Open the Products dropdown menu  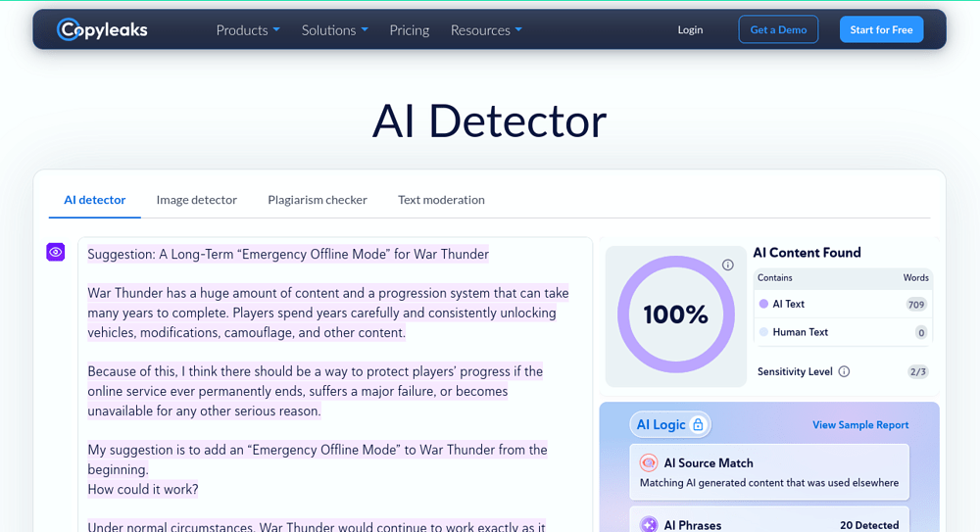248,30
